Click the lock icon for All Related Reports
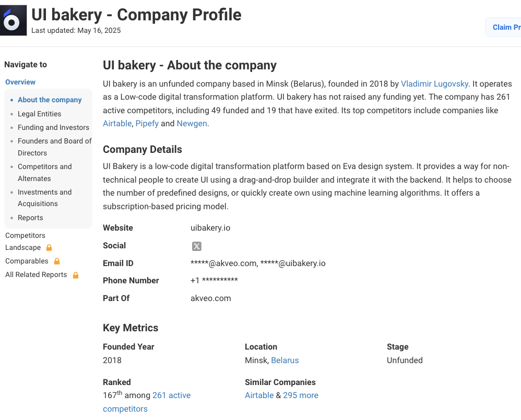Image resolution: width=521 pixels, height=420 pixels. click(76, 275)
